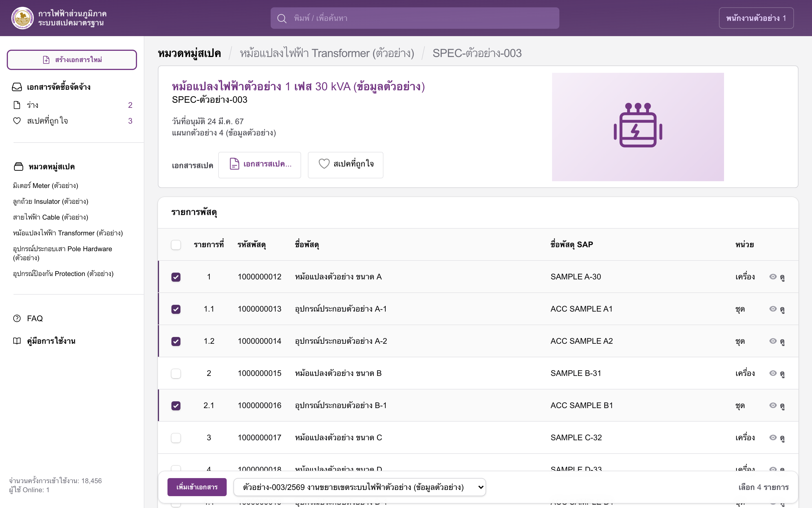View ACC SAMPLE B1 row eye icon

coord(773,405)
